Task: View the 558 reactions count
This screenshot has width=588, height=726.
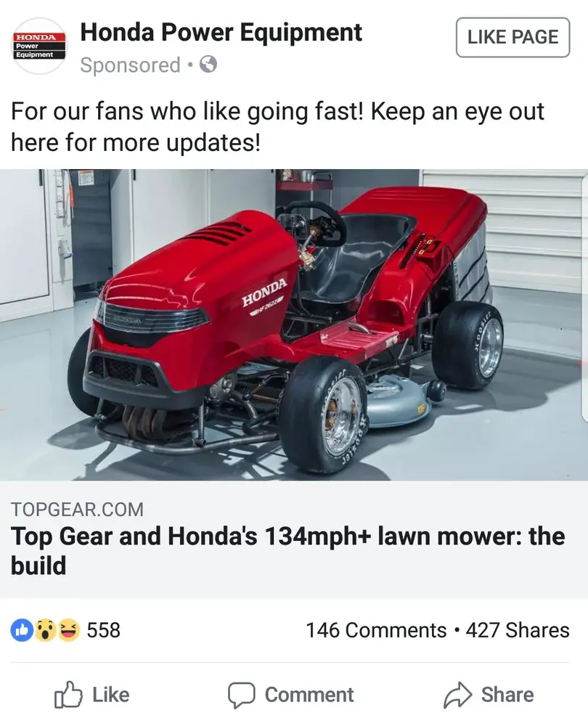Action: [x=104, y=630]
